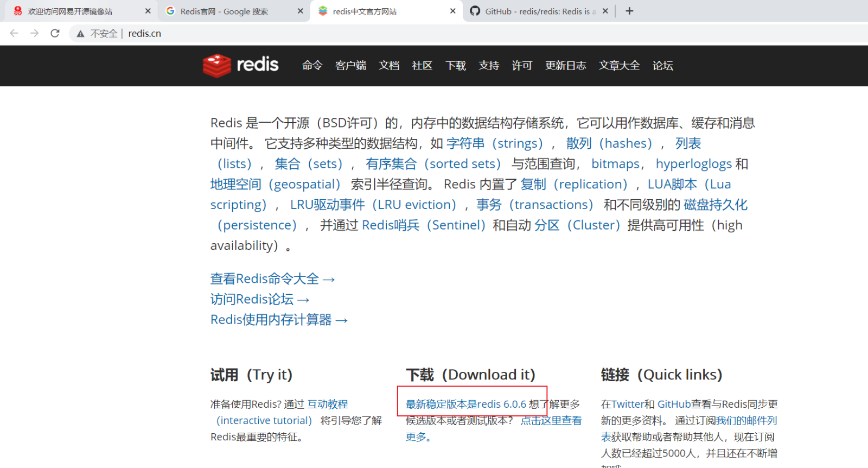Screen dimensions: 868x468
Task: Open the 更新日志 nav menu item
Action: (x=566, y=66)
